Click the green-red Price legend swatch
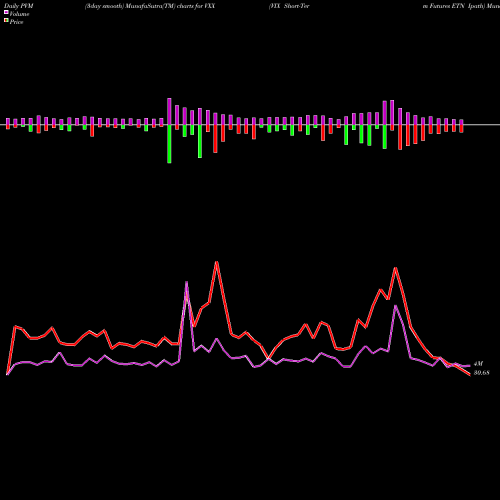500x500 pixels. point(6,21)
